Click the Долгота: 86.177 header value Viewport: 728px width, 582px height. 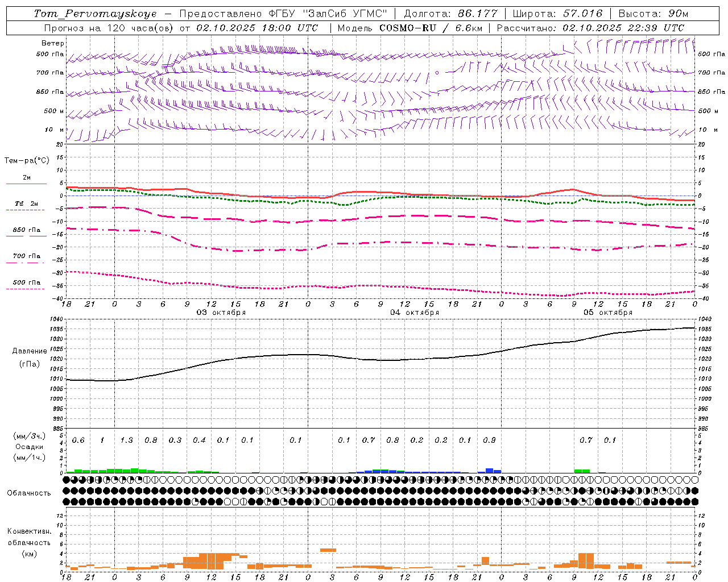point(450,14)
